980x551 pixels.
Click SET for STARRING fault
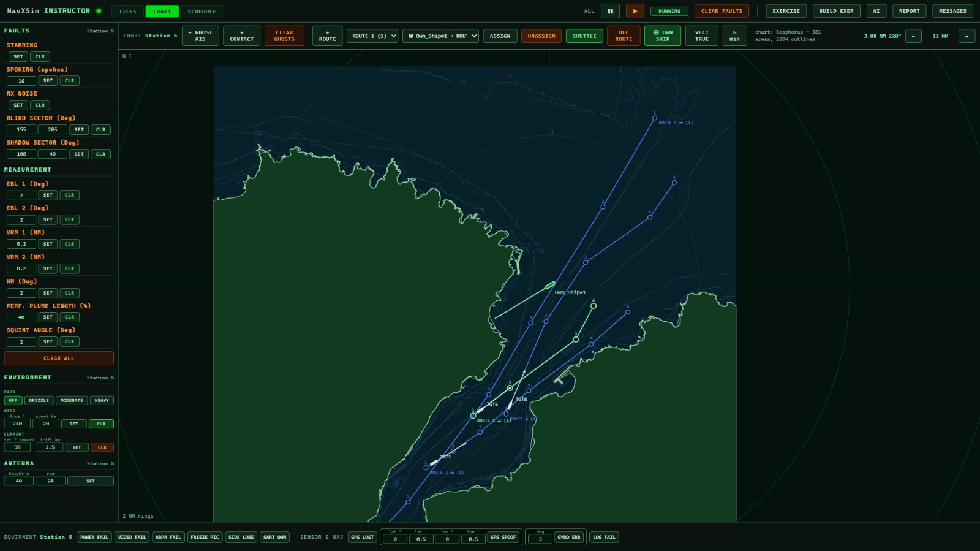[18, 56]
